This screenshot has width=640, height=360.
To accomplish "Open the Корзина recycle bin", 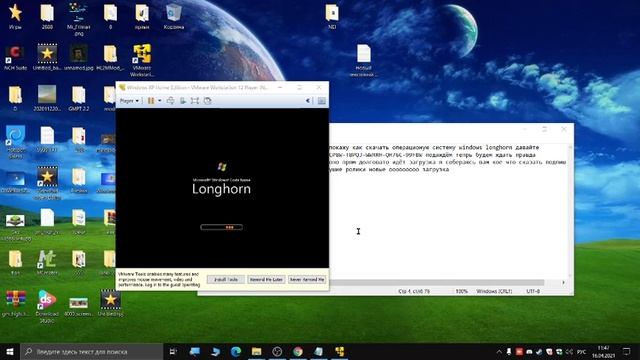I will [x=174, y=17].
